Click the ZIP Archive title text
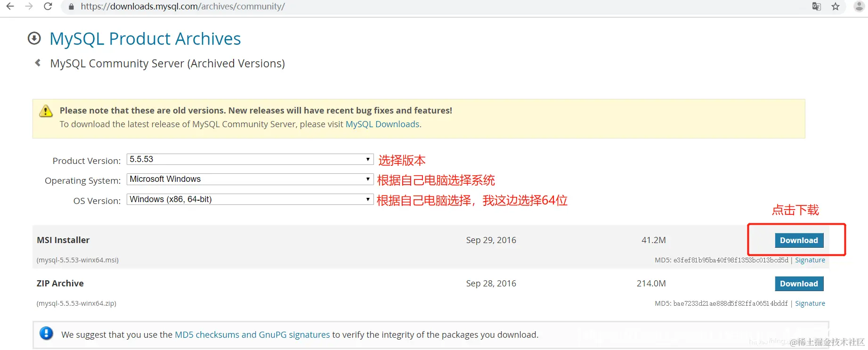 [60, 284]
